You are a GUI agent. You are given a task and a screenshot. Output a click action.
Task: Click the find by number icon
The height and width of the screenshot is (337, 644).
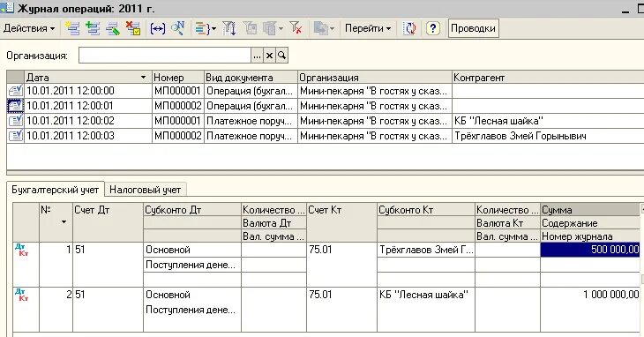pos(178,28)
